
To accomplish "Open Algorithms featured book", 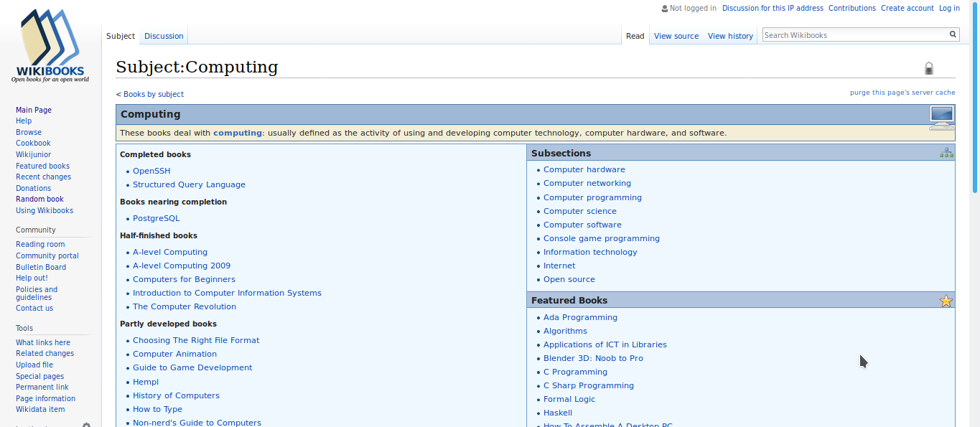I will 565,331.
